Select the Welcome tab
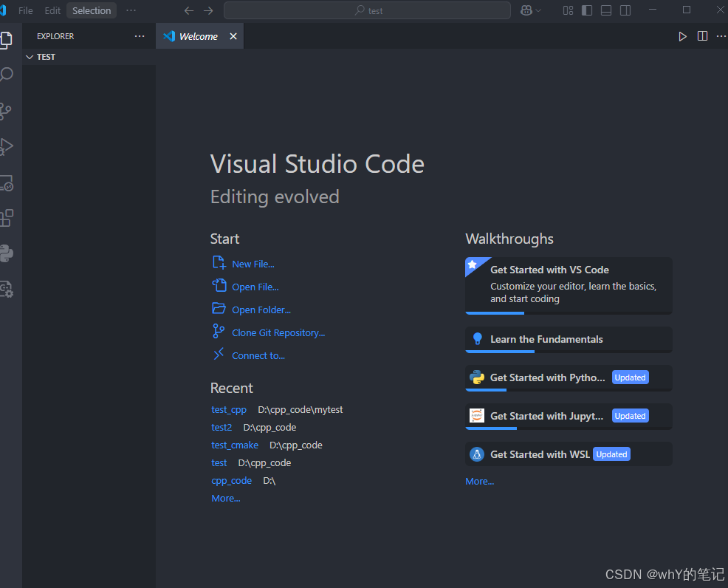728x588 pixels. coord(199,36)
